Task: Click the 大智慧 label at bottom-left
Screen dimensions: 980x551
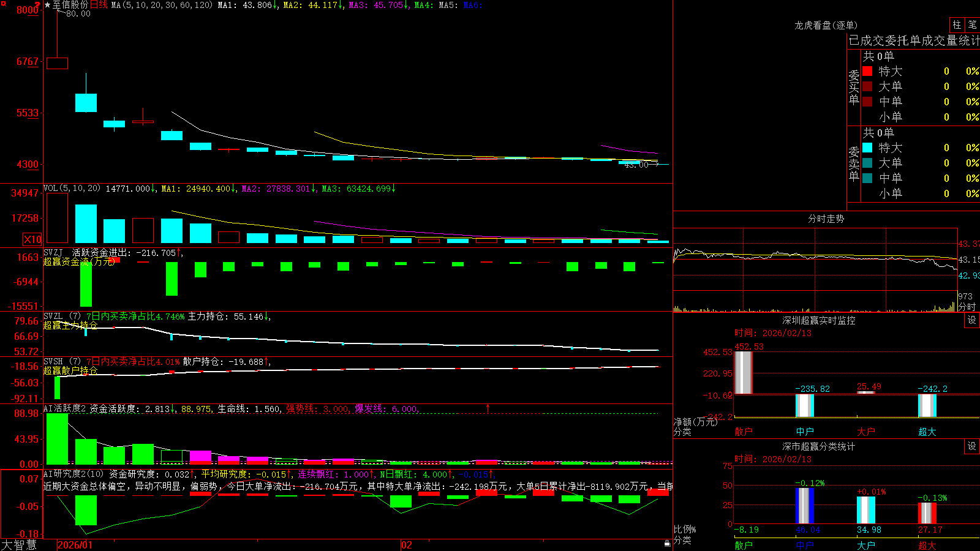Action: coord(19,544)
